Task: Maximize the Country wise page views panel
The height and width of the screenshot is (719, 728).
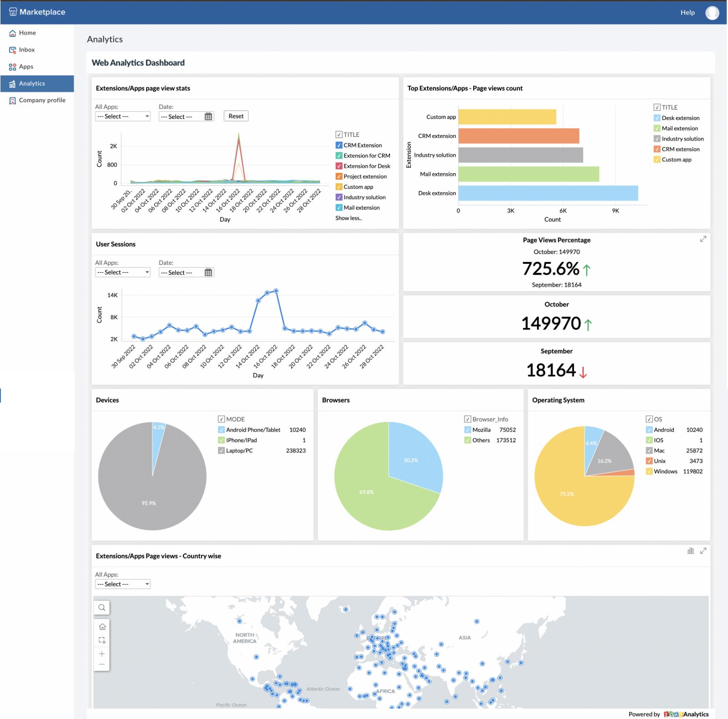Action: point(703,551)
